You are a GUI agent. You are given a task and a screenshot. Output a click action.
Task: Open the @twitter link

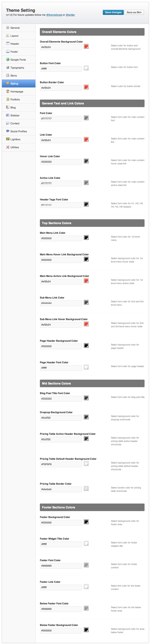(x=70, y=15)
